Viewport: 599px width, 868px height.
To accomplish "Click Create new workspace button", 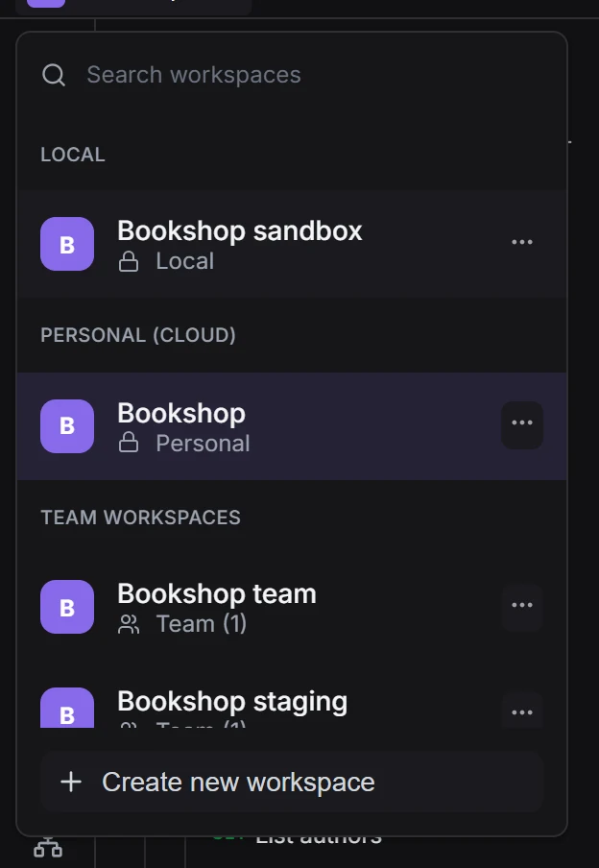I will tap(292, 782).
